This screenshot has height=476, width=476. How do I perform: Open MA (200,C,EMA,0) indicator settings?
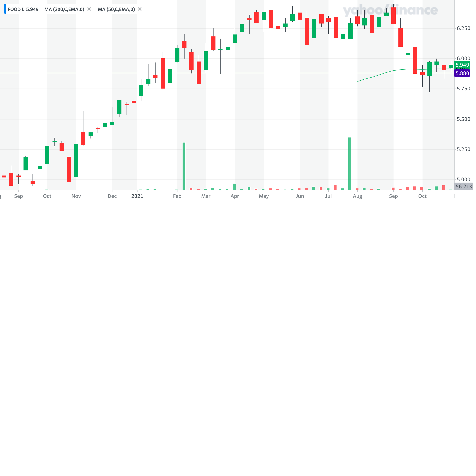(64, 9)
